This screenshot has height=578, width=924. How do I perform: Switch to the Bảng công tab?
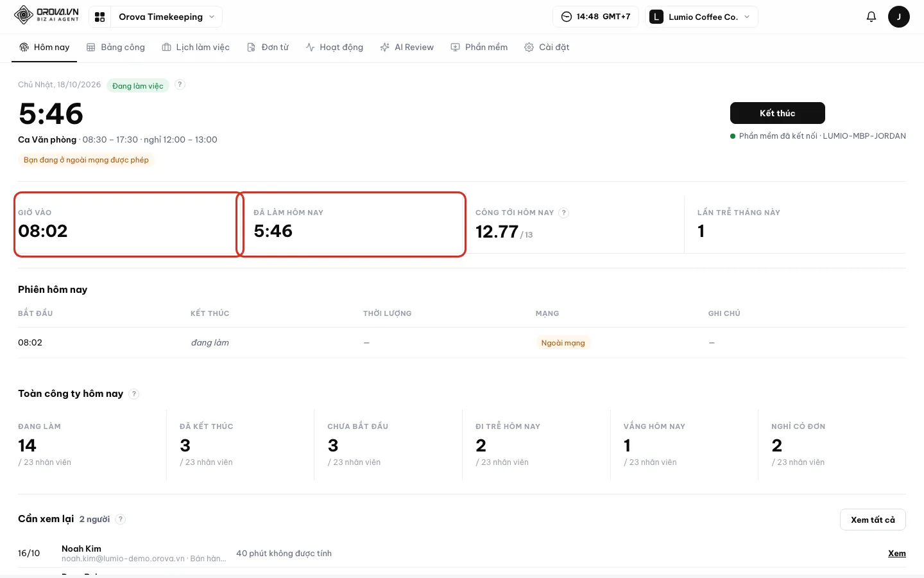116,48
